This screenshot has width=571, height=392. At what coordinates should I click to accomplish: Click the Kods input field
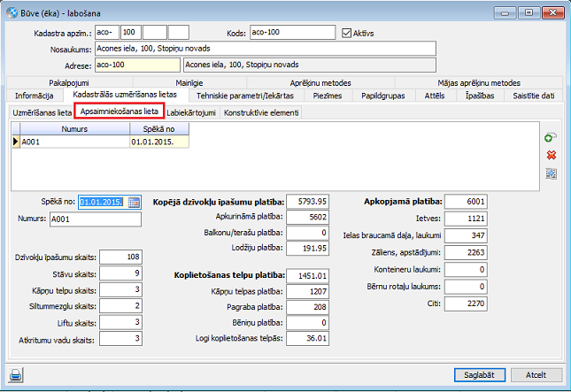tap(292, 33)
